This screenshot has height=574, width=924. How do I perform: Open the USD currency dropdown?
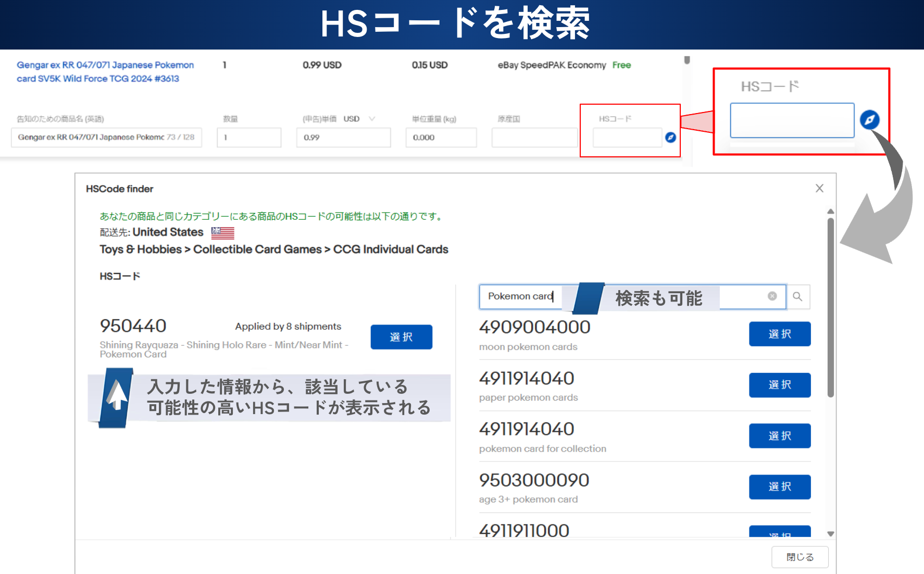(371, 119)
